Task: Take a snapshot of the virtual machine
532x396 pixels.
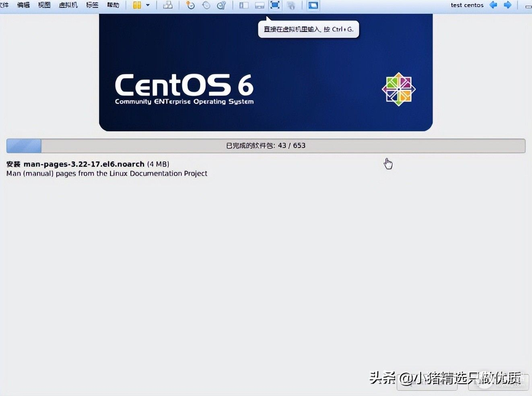Action: point(190,5)
